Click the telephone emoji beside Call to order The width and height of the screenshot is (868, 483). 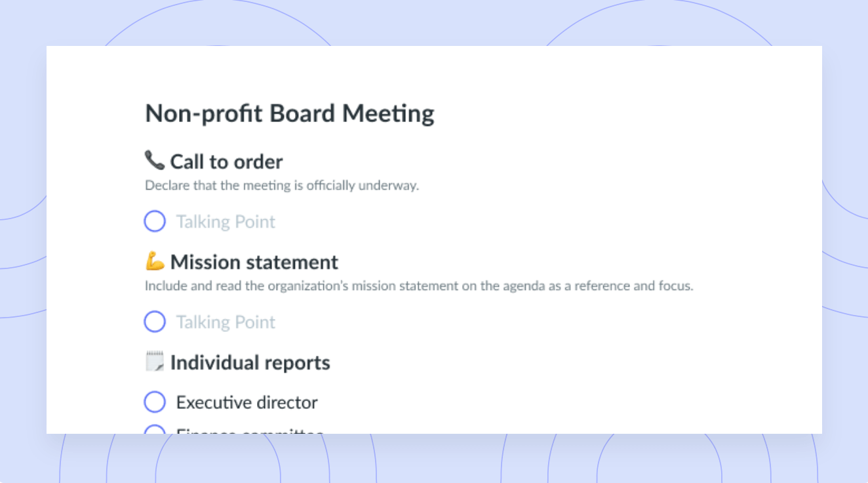tap(155, 160)
